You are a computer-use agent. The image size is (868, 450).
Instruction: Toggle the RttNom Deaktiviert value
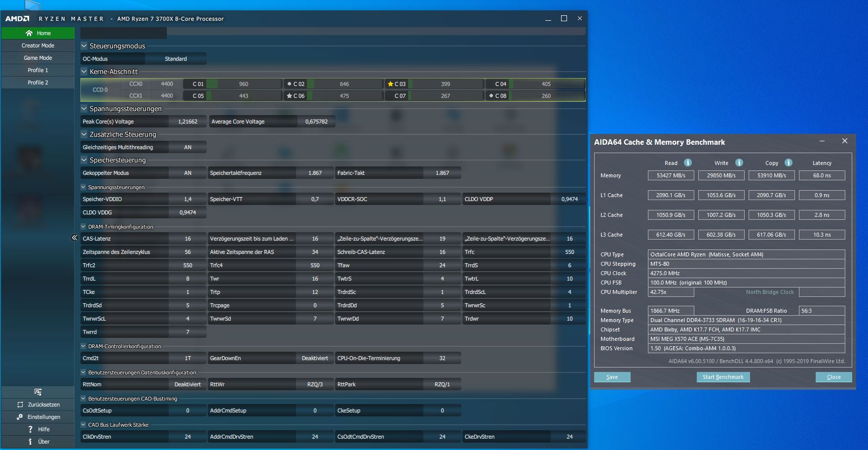click(x=188, y=384)
